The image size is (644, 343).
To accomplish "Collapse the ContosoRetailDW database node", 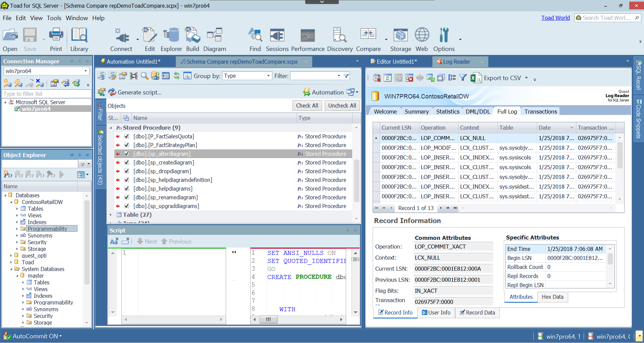I will tap(11, 202).
